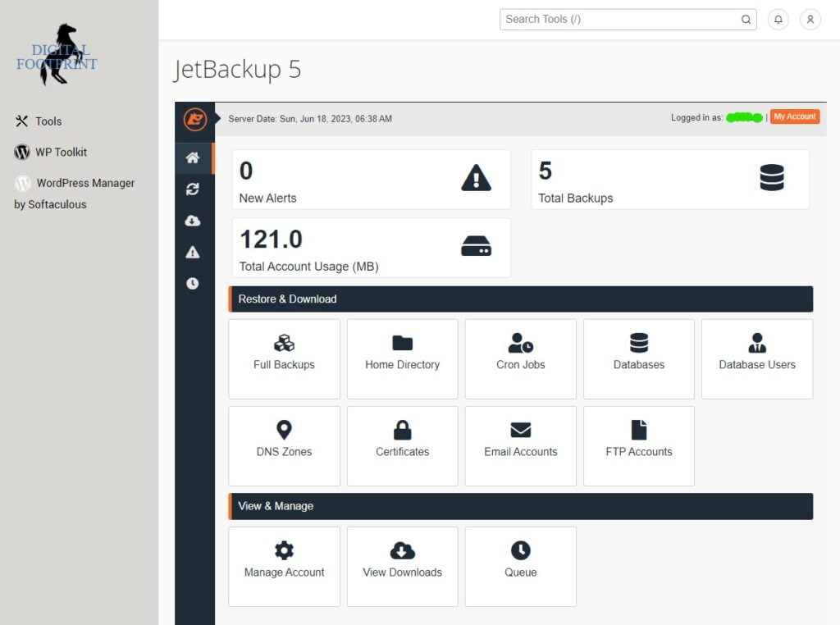Open the Restore & Download refresh-arrows sidebar icon
Screen dimensions: 840x625
[193, 189]
